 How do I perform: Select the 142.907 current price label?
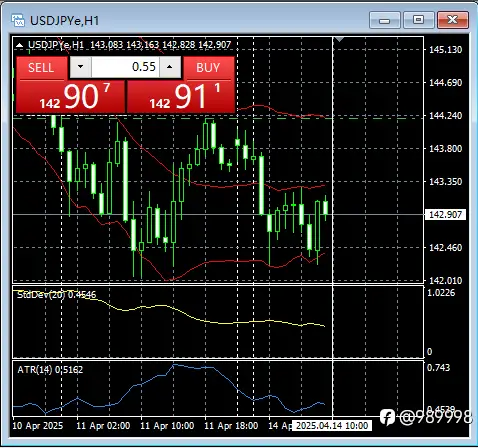click(x=445, y=214)
